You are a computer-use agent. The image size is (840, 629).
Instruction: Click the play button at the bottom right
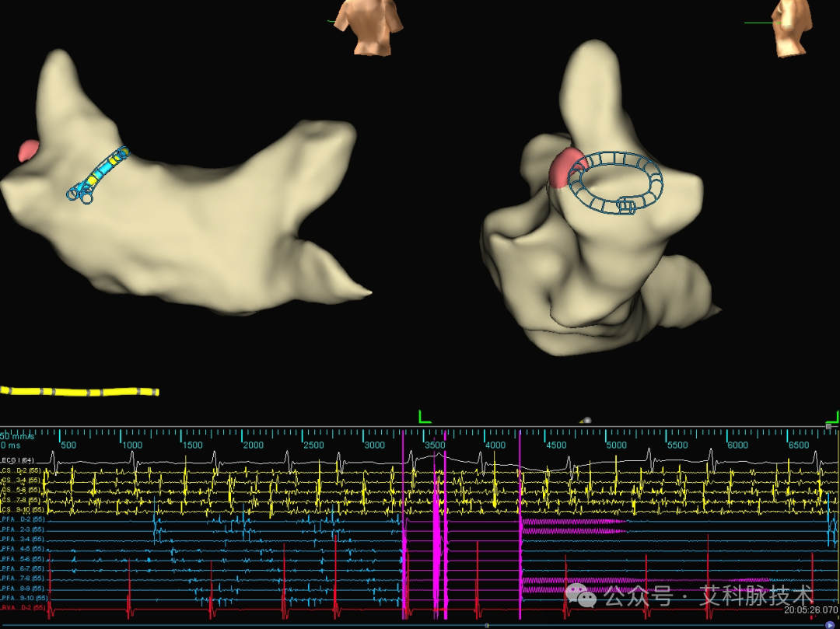[831, 624]
